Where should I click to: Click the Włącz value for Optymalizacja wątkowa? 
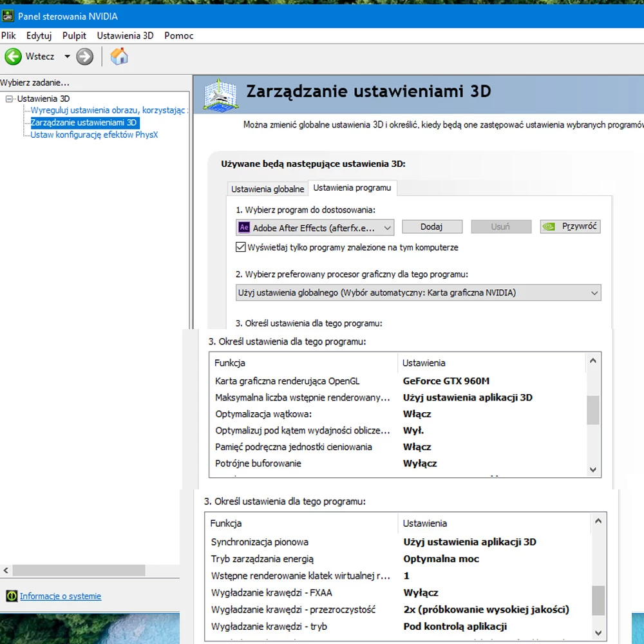pos(417,414)
